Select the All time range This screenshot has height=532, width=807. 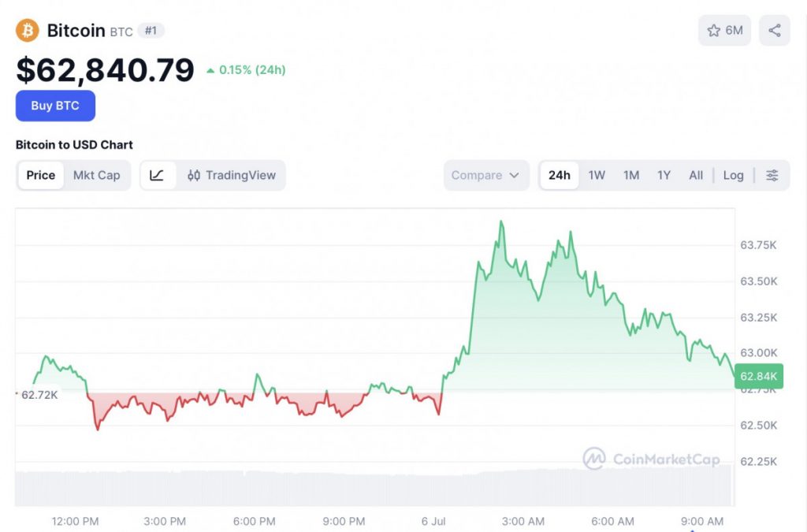696,176
